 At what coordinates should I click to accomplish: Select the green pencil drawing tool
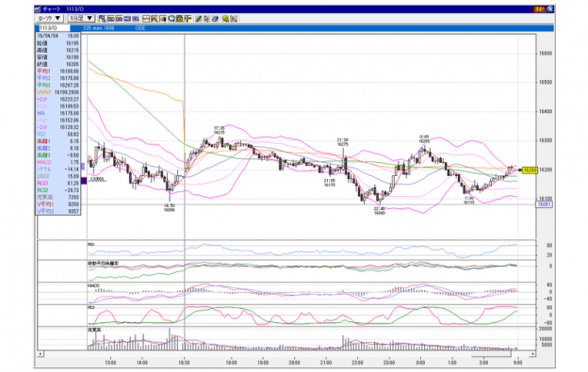199,18
